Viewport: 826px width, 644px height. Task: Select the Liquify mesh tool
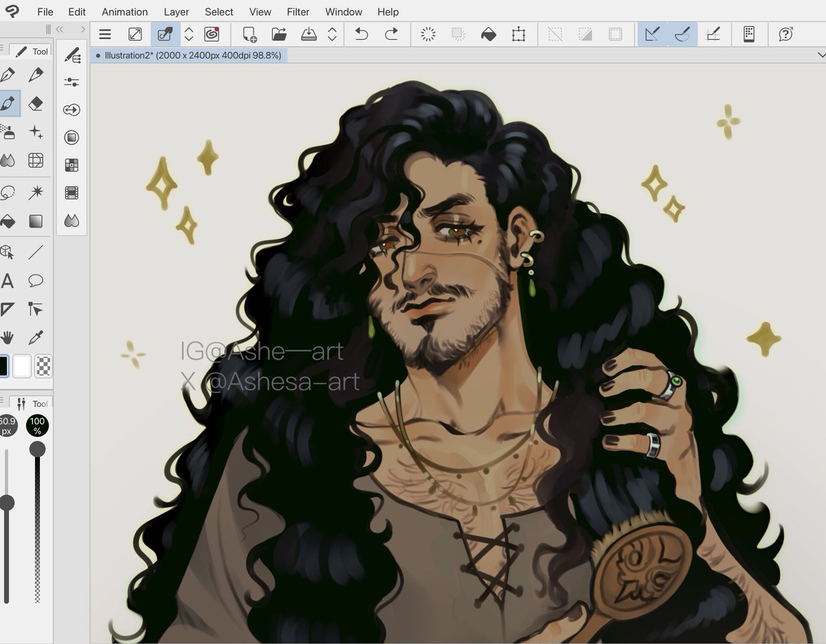(x=36, y=161)
